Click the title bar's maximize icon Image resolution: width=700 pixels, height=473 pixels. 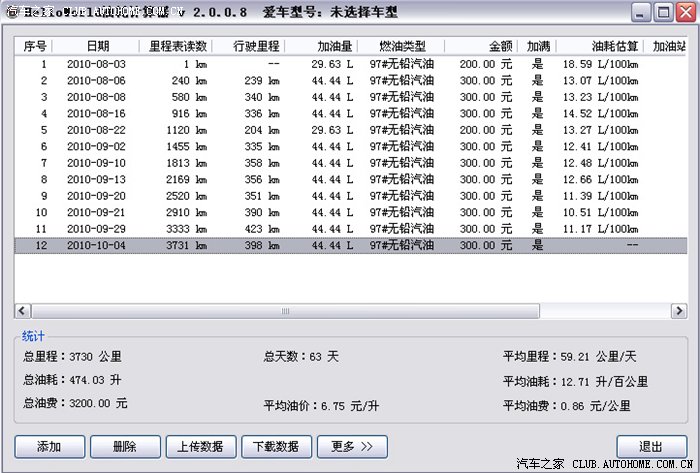[x=663, y=12]
